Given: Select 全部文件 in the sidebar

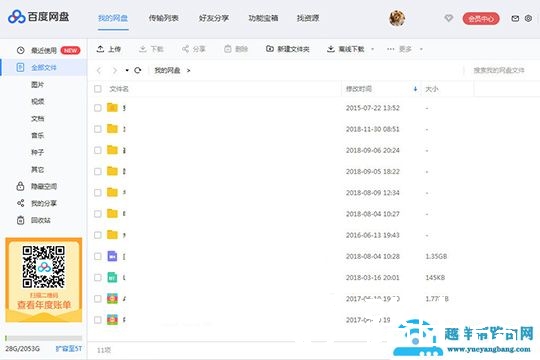Looking at the screenshot, I should point(43,68).
